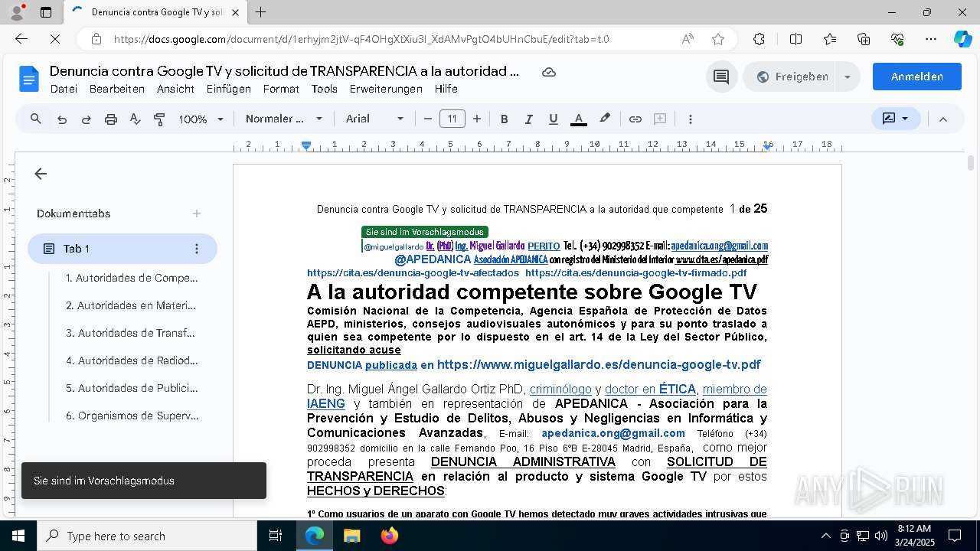The width and height of the screenshot is (980, 551).
Task: Undo the last action
Action: (62, 119)
